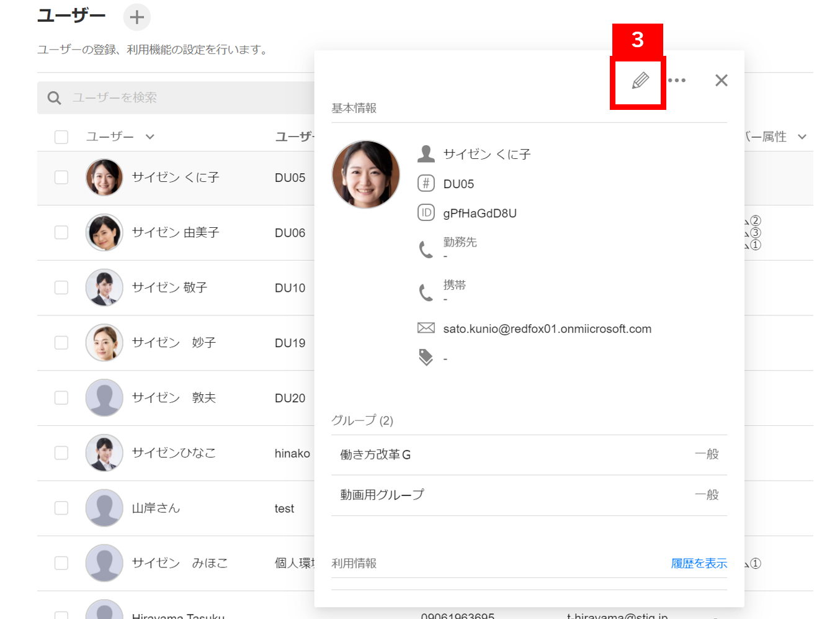Click 履歴を表示 link

click(x=699, y=563)
